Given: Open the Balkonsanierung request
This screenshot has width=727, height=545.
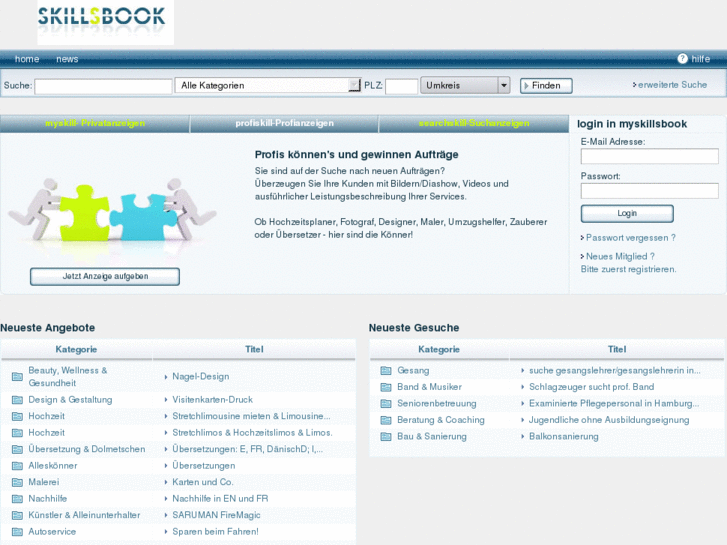Looking at the screenshot, I should click(564, 436).
